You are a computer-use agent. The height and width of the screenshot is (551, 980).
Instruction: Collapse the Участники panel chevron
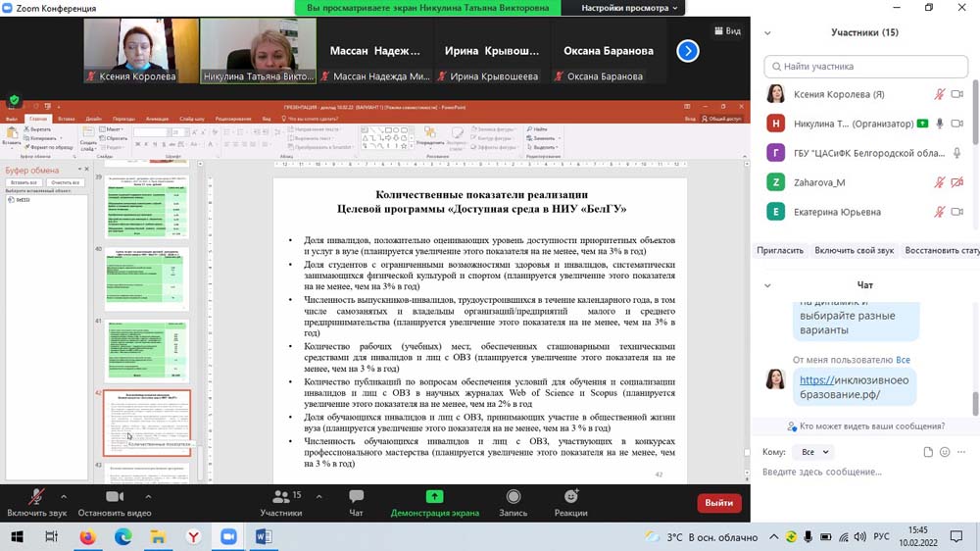[x=767, y=33]
